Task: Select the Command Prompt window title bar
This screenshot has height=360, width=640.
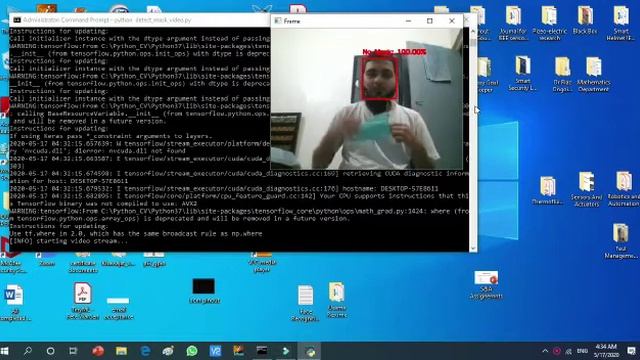Action: 140,20
